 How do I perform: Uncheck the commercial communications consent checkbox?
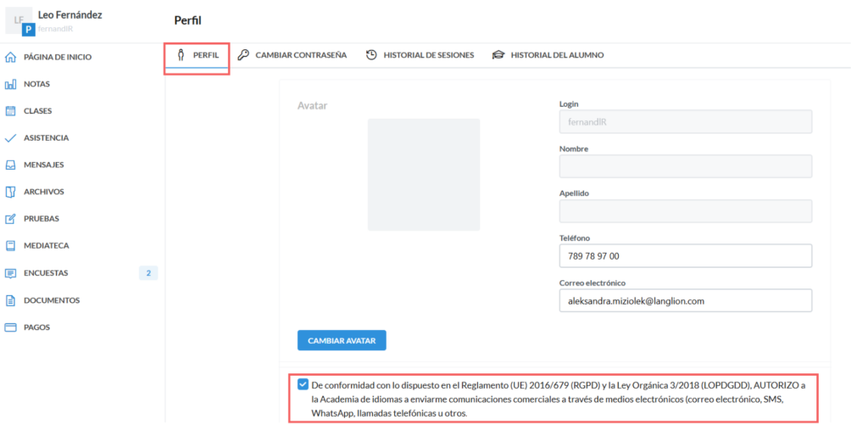[303, 383]
